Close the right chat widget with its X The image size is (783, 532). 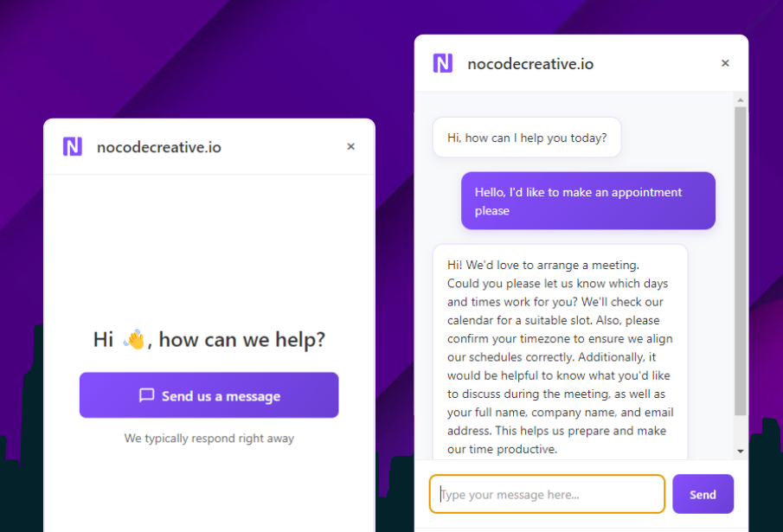[x=724, y=63]
